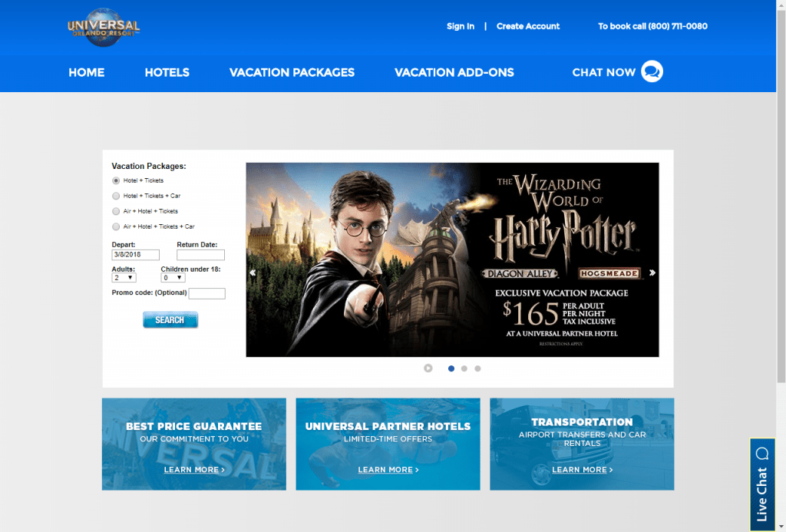Screen dimensions: 786x532
Task: Select the third carousel dot
Action: point(477,368)
